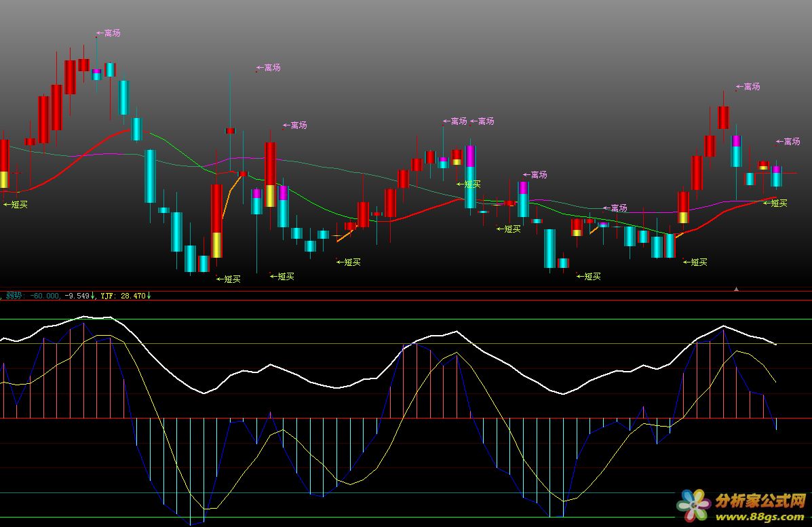Image resolution: width=812 pixels, height=527 pixels.
Task: Select the -60.000 indicator value
Action: (x=45, y=296)
